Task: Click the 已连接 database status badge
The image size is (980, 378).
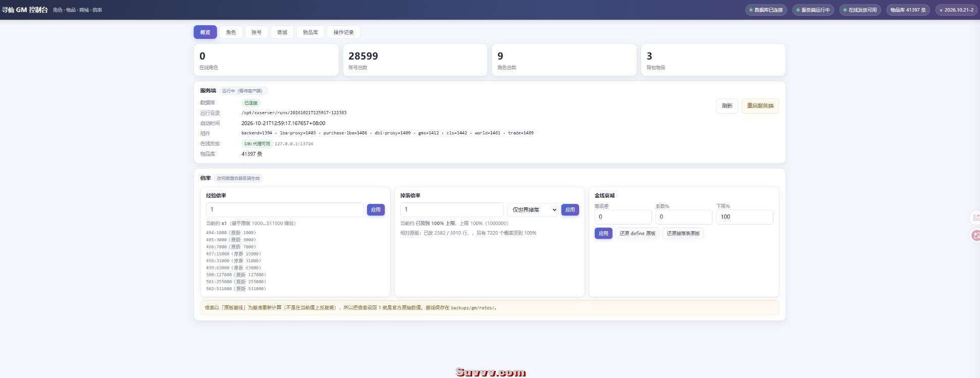Action: (x=251, y=103)
